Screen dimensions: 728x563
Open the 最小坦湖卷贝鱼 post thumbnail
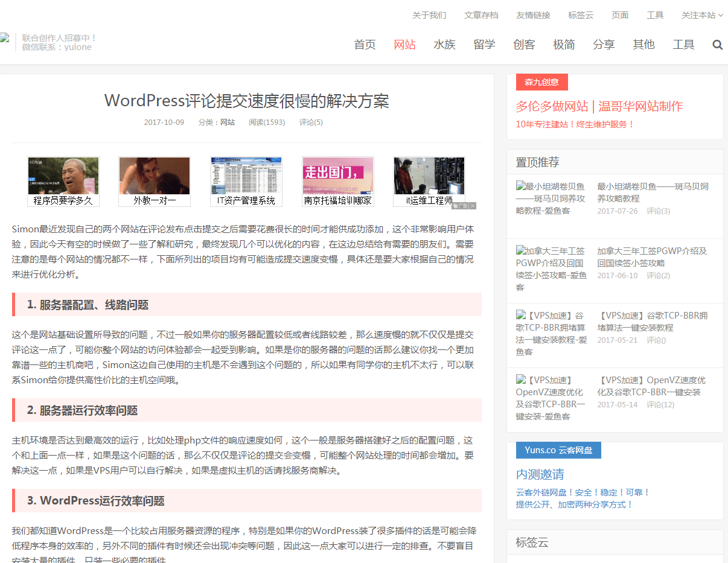551,198
